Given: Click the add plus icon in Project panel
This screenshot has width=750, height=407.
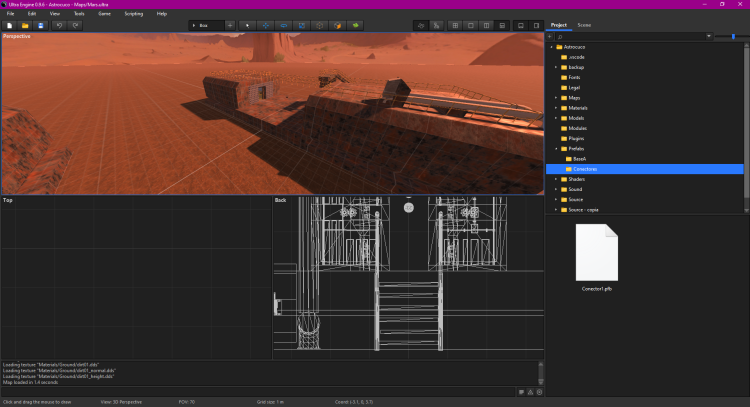Looking at the screenshot, I should [550, 36].
